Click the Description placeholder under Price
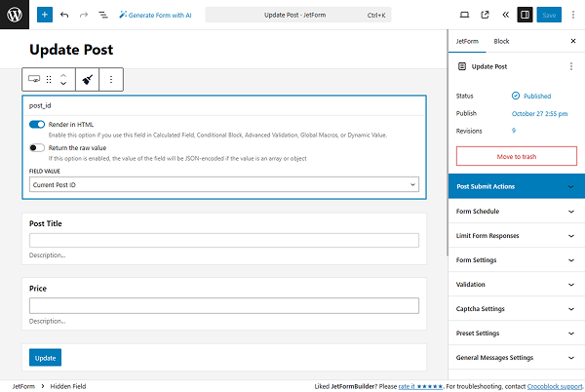The image size is (585, 392). tap(48, 321)
